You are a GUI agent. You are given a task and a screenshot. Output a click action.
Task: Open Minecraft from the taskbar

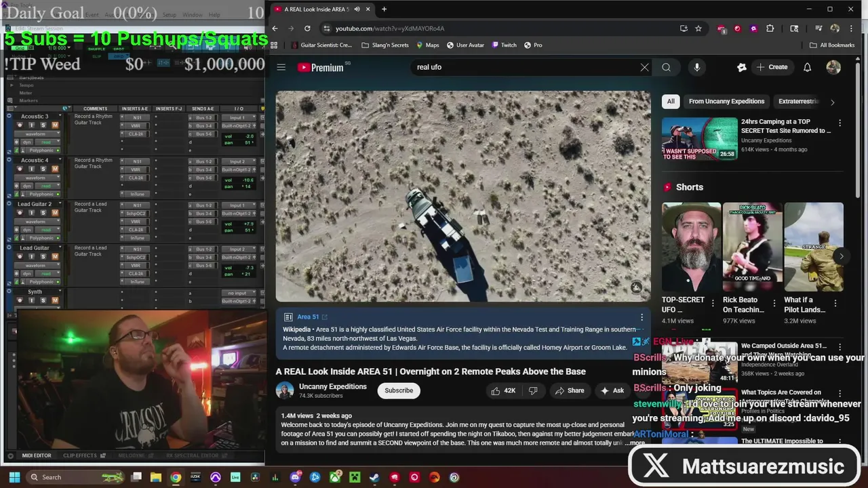[355, 477]
